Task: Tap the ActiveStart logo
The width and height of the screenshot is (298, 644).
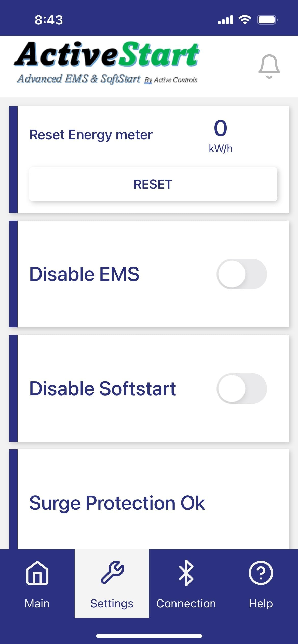Action: tap(107, 54)
